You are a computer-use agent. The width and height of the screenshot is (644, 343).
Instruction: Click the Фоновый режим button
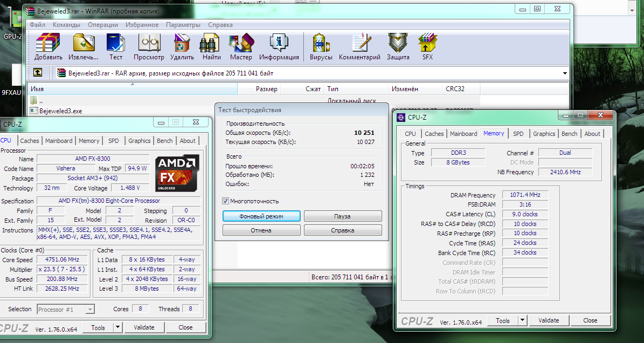261,216
